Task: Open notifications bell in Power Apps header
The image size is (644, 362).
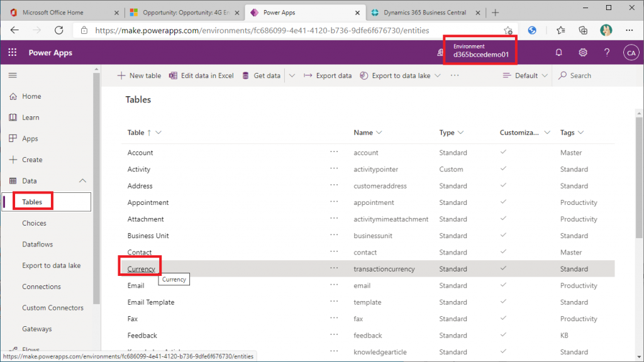Action: click(558, 53)
